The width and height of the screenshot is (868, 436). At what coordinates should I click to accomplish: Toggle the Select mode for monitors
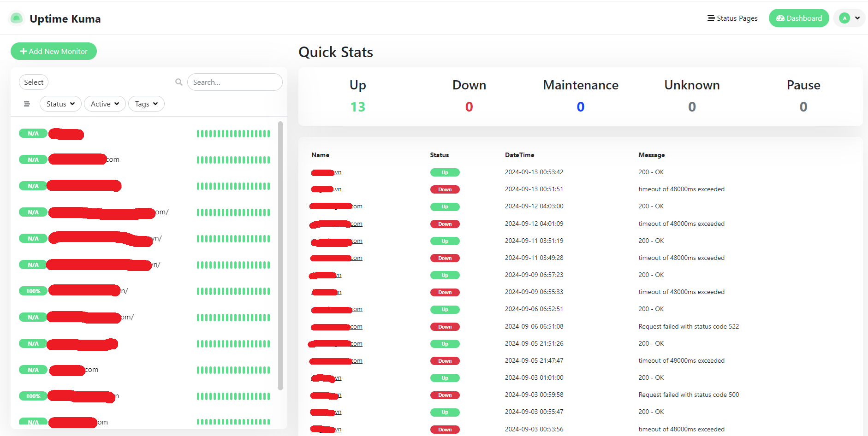(33, 82)
